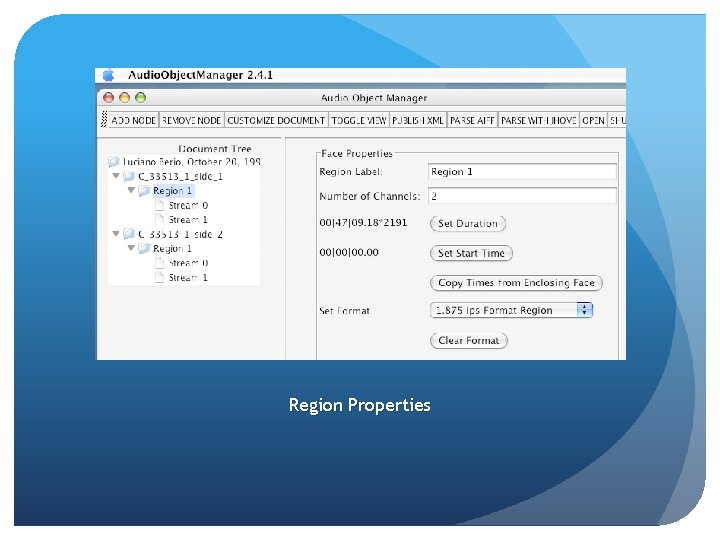The width and height of the screenshot is (720, 540).
Task: Click the duration value 00|47|09.18*2191
Action: point(363,223)
